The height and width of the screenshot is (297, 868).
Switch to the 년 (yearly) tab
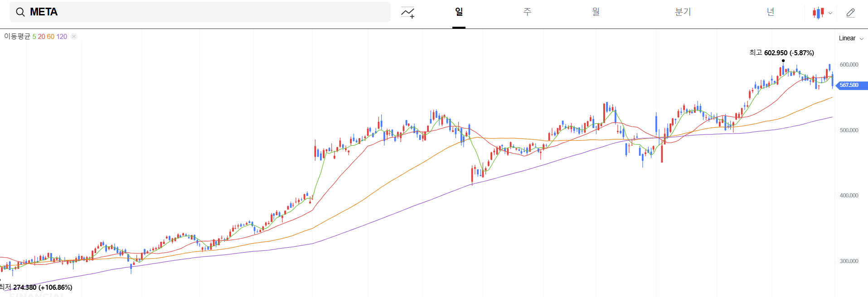[771, 12]
